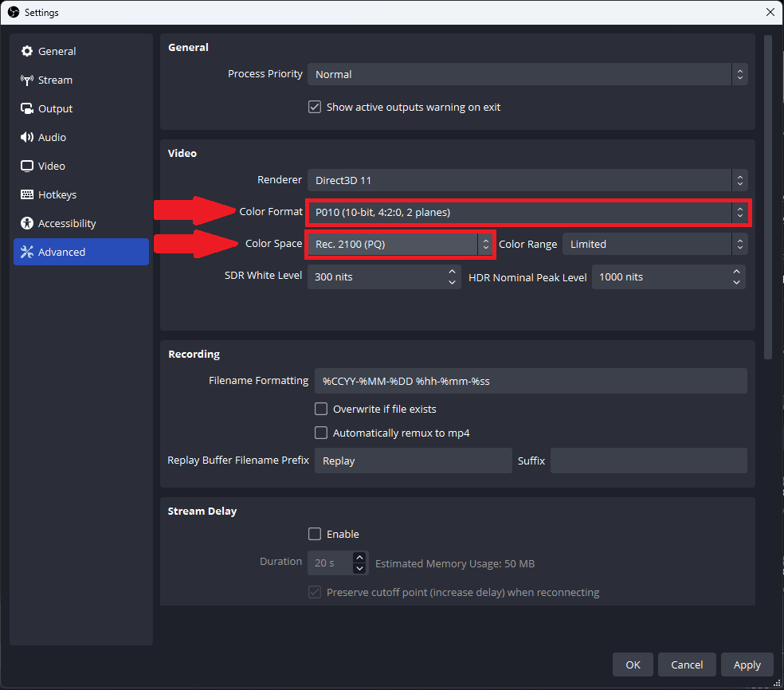Click the Advanced tools icon
Screen dimensions: 784x690
point(27,252)
